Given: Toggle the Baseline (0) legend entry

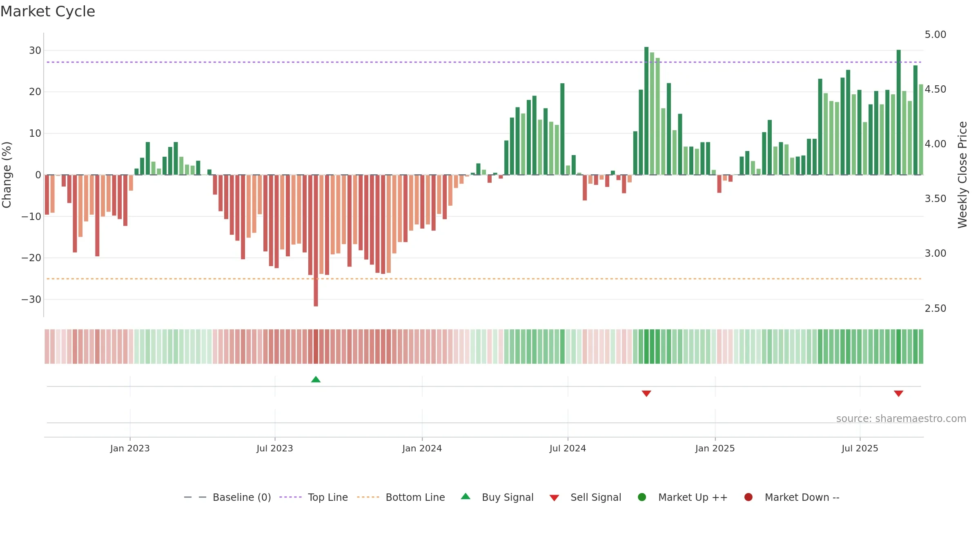Looking at the screenshot, I should pos(227,497).
